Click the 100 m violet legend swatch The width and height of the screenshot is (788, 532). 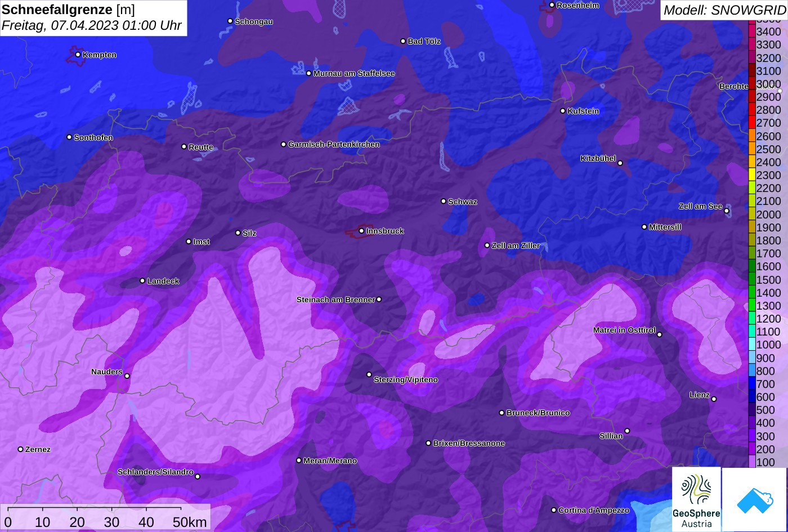point(751,462)
